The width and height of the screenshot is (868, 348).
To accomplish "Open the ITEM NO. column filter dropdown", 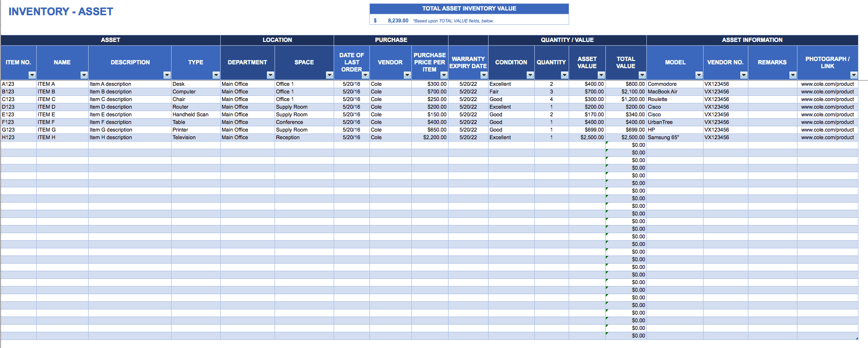I will click(32, 75).
